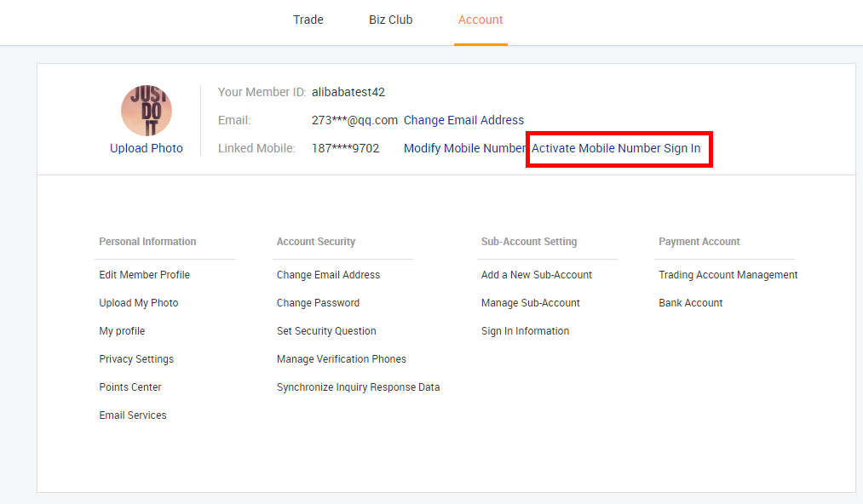
Task: Open Manage Verification Phones
Action: click(x=342, y=358)
